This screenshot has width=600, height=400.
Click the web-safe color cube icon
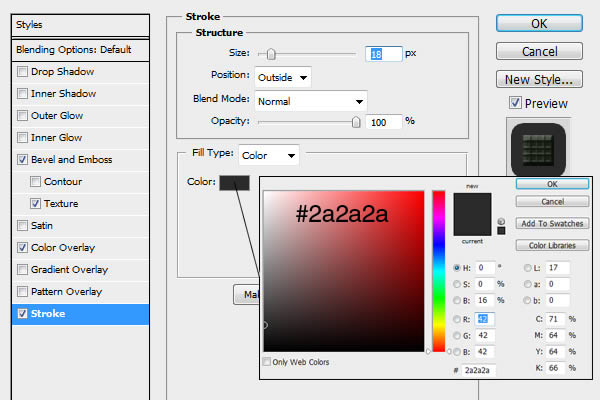[501, 219]
